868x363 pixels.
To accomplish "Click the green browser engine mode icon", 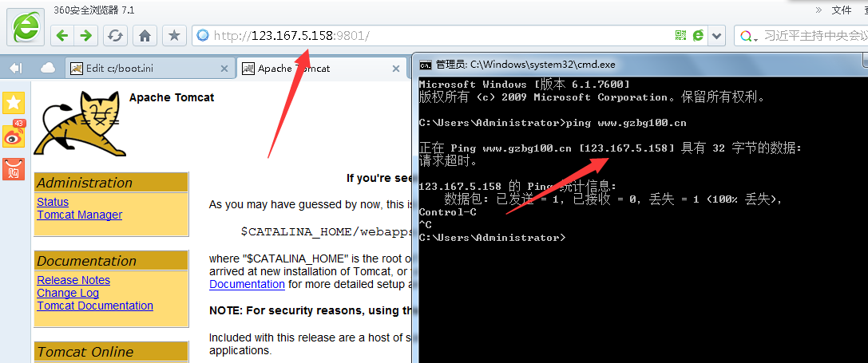I will pos(698,36).
